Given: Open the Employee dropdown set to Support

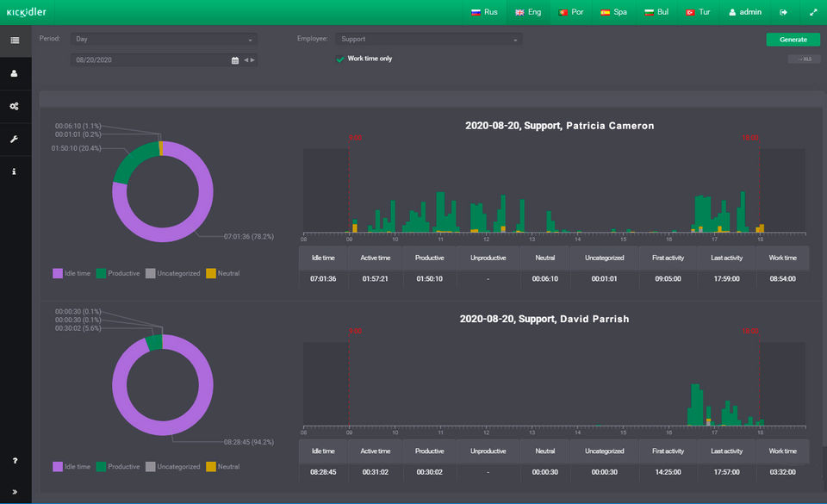Looking at the screenshot, I should pos(429,39).
